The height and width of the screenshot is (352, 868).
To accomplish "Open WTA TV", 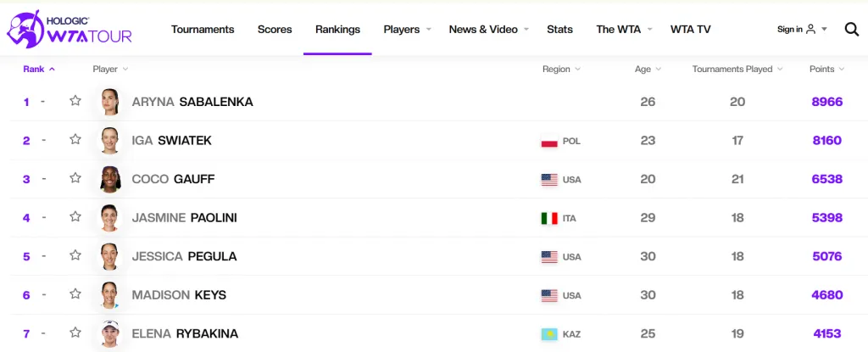I will (690, 30).
